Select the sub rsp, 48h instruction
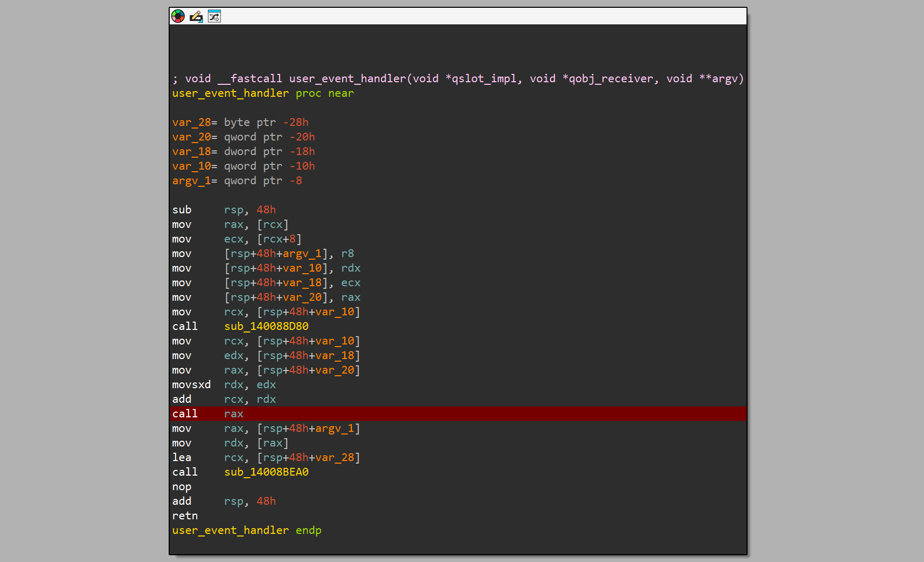 [224, 210]
